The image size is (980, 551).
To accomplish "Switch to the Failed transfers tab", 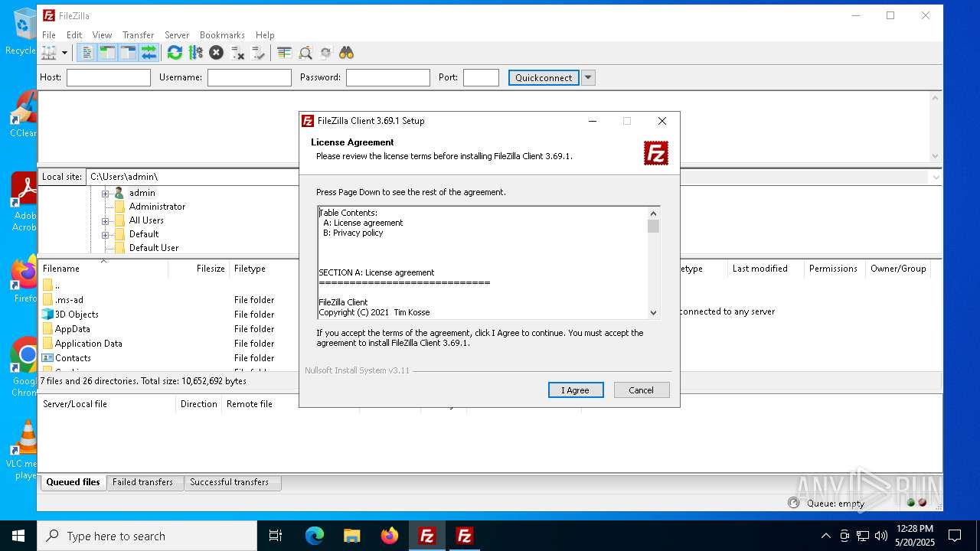I will (143, 482).
